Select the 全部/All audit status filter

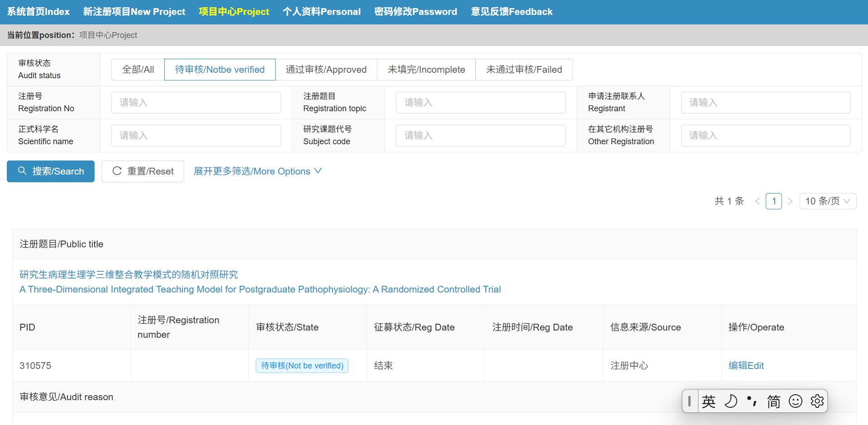point(138,70)
